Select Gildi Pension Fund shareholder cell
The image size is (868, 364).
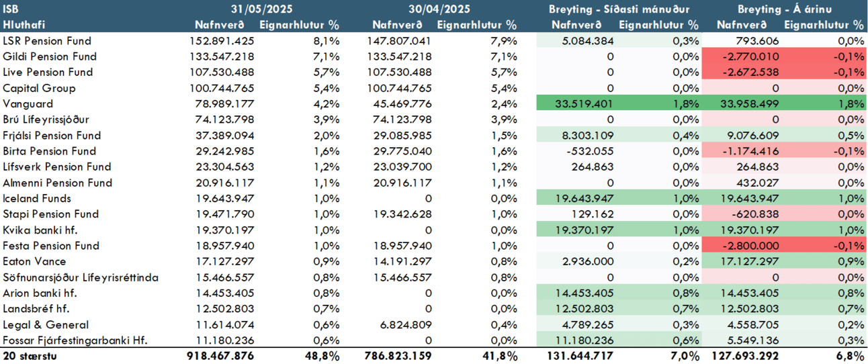(x=50, y=56)
